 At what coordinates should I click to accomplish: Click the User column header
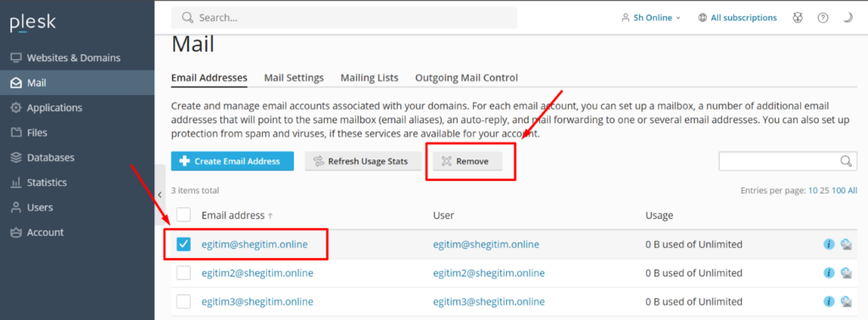(x=443, y=216)
